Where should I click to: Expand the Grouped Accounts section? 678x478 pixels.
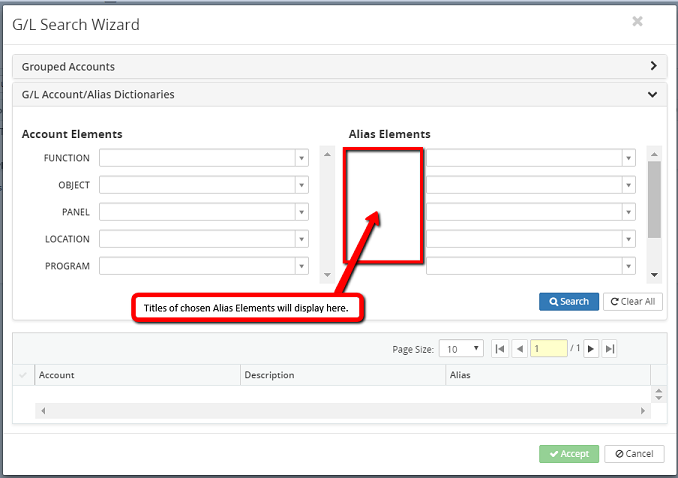click(x=652, y=66)
